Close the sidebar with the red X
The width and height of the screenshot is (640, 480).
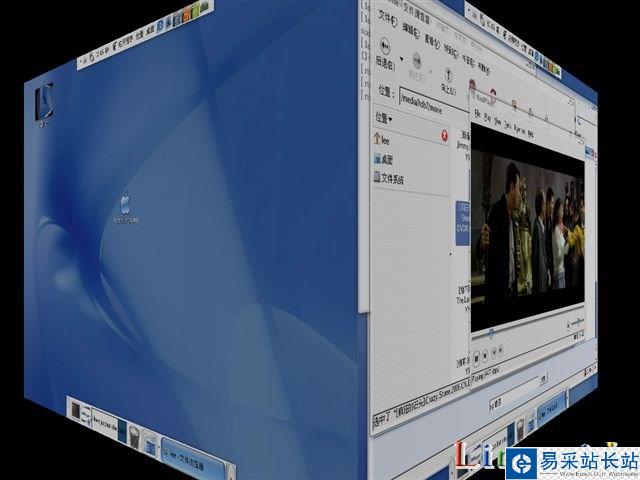pos(444,136)
